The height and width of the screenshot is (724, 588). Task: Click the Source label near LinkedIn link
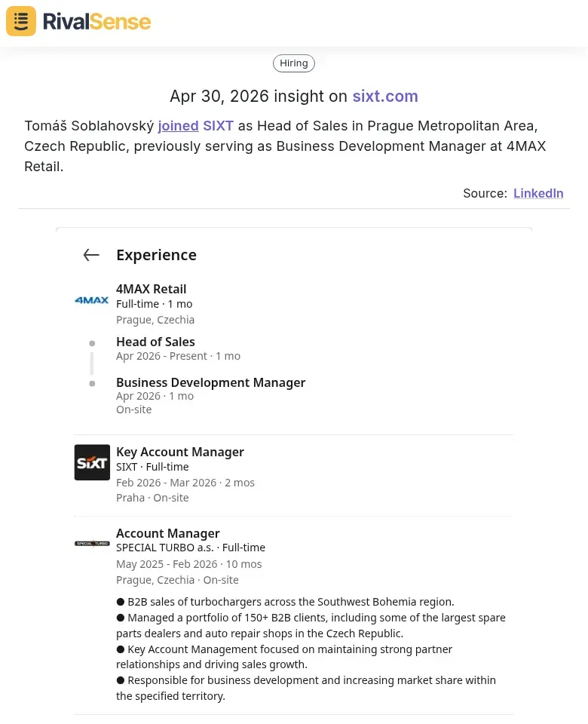pyautogui.click(x=483, y=193)
